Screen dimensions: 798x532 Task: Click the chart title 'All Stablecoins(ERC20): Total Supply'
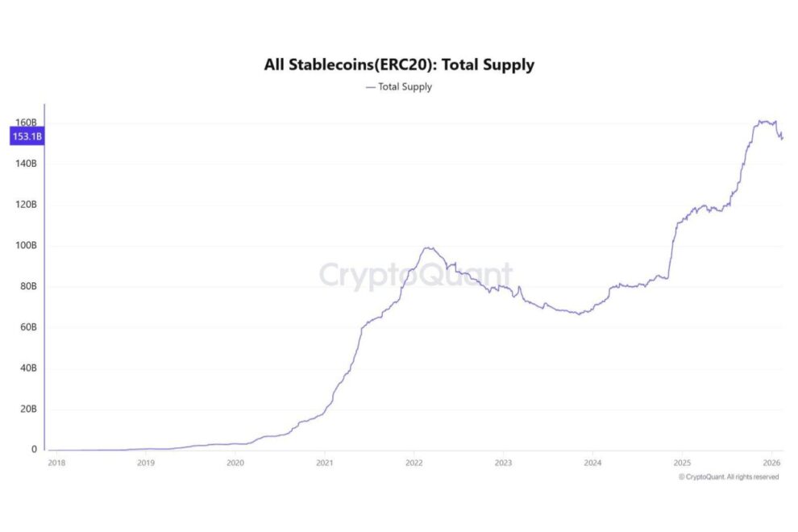tap(399, 64)
